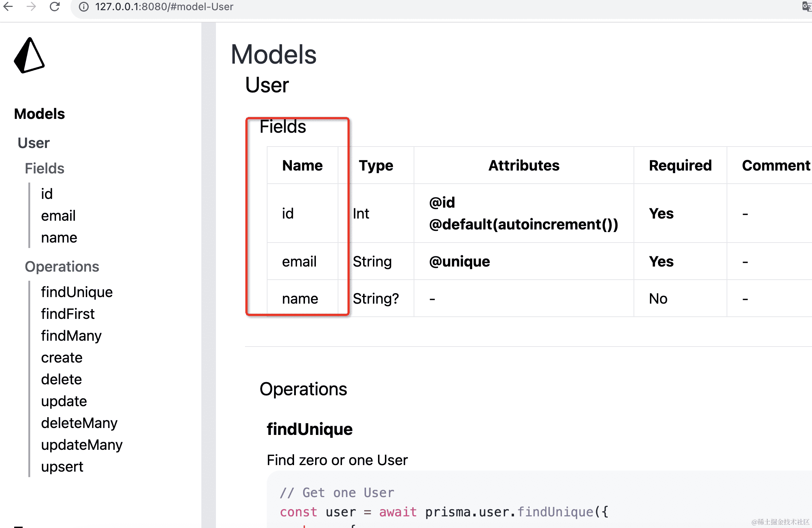Reload the page with refresh icon
The height and width of the screenshot is (528, 812).
(55, 7)
